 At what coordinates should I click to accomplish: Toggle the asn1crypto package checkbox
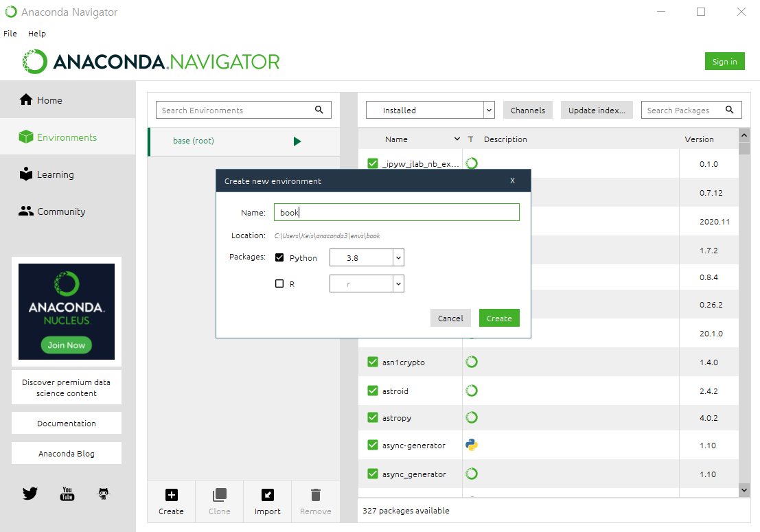373,362
